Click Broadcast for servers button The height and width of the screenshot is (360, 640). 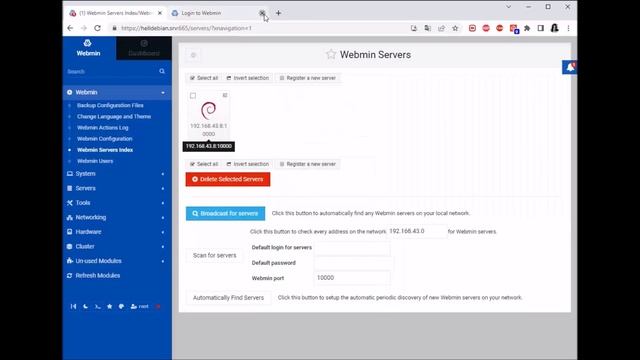pos(225,213)
